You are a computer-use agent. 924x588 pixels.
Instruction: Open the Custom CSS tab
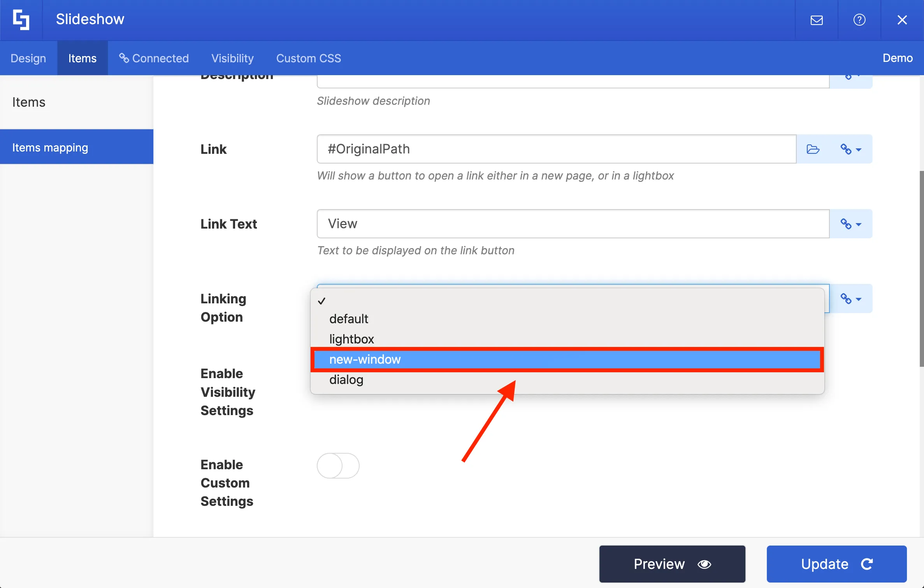(308, 58)
